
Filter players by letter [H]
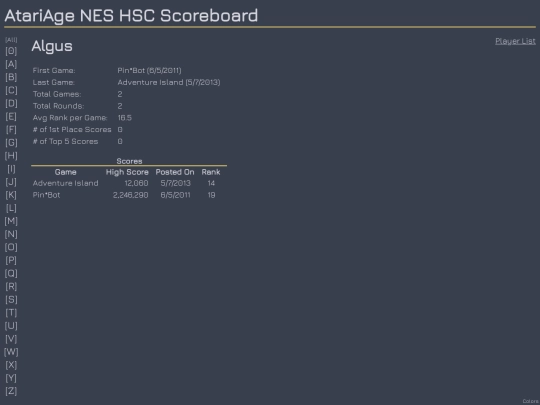pos(11,156)
